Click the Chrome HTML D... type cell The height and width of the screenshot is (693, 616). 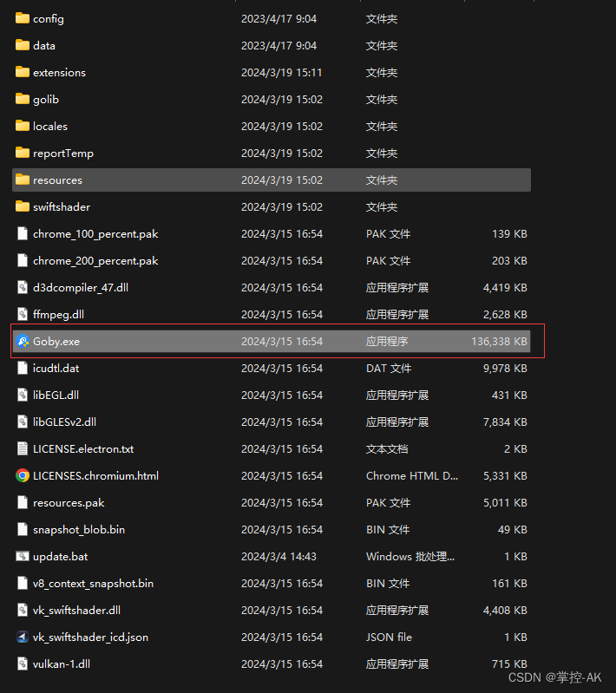point(412,476)
